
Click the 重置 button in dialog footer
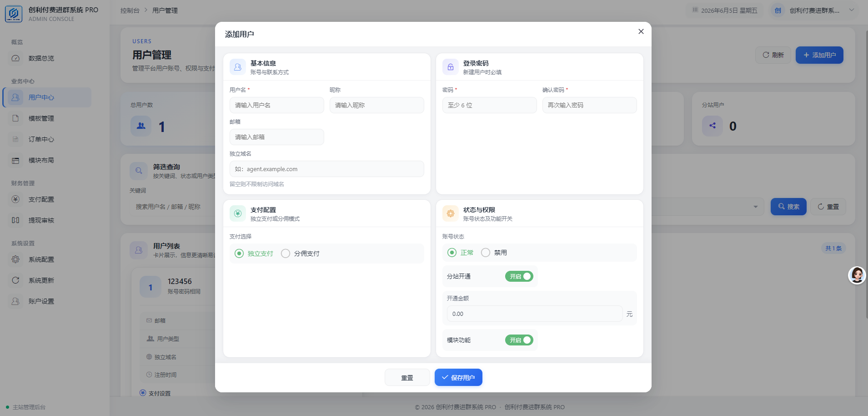pyautogui.click(x=407, y=377)
